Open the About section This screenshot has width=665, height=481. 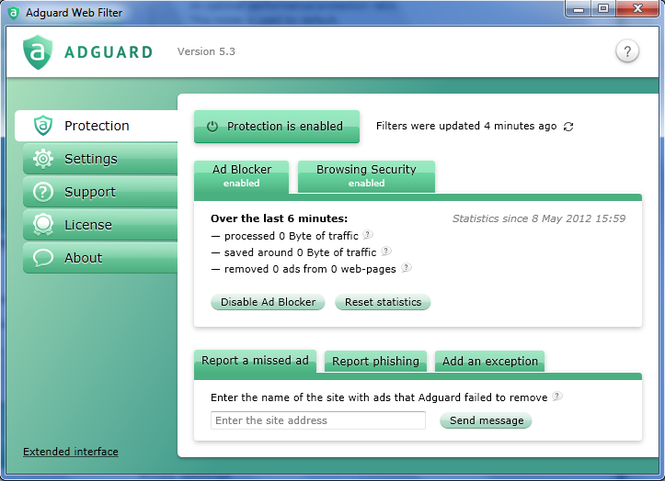pos(100,257)
